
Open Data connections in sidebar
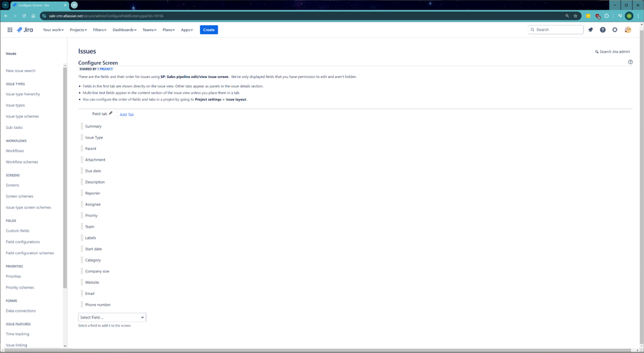[x=21, y=310]
